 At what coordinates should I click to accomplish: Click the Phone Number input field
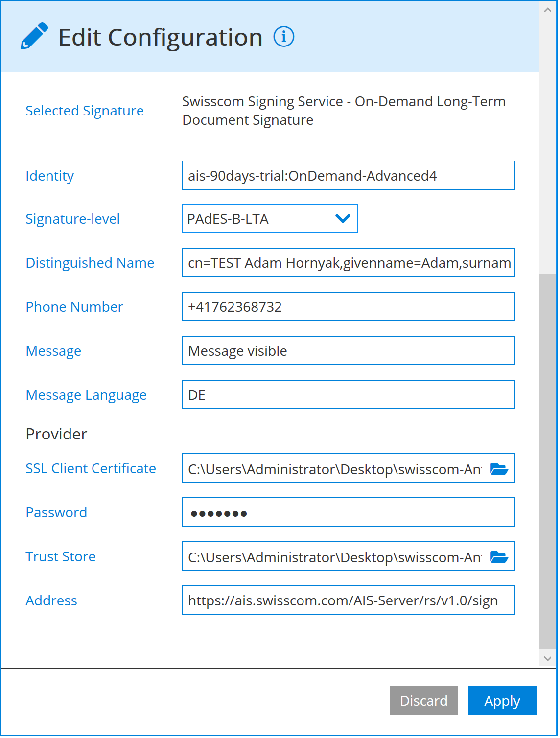[349, 306]
